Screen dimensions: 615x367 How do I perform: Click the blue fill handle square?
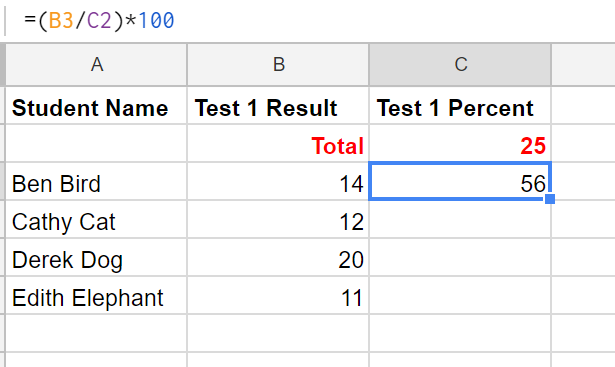pyautogui.click(x=550, y=199)
